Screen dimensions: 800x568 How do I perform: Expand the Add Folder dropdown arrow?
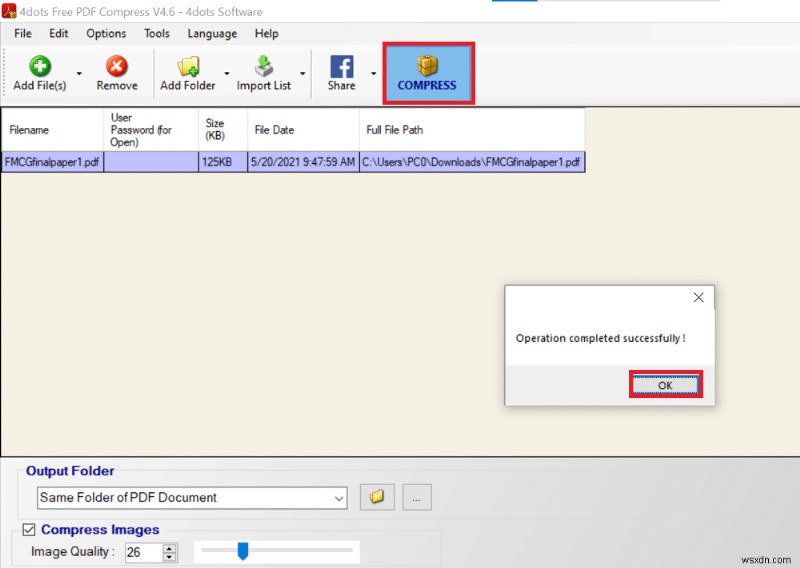click(227, 73)
